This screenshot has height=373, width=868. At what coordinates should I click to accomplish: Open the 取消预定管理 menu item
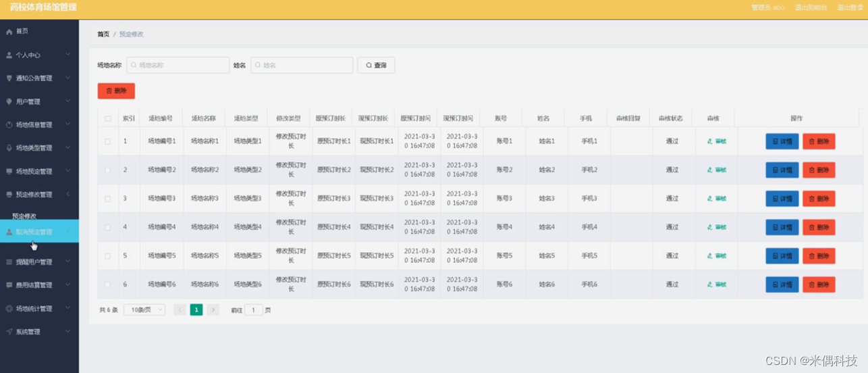39,232
